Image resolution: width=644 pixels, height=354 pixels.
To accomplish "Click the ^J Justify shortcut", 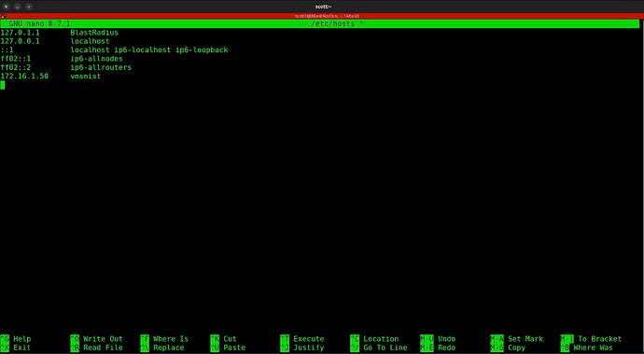I will 302,347.
